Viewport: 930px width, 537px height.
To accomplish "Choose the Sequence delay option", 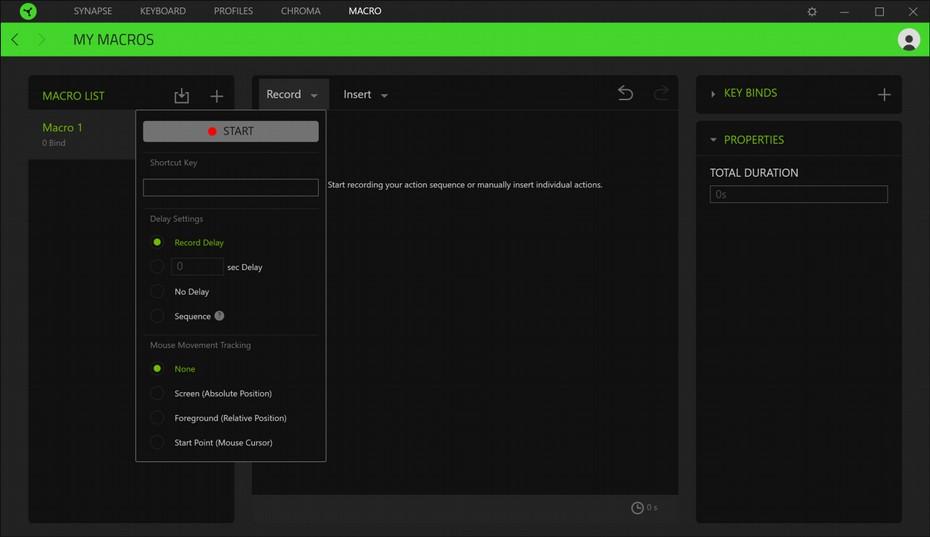I will click(x=157, y=316).
